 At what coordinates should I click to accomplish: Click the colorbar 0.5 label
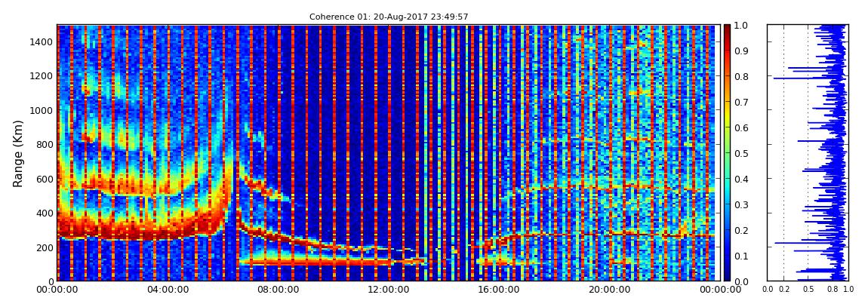[x=740, y=153]
